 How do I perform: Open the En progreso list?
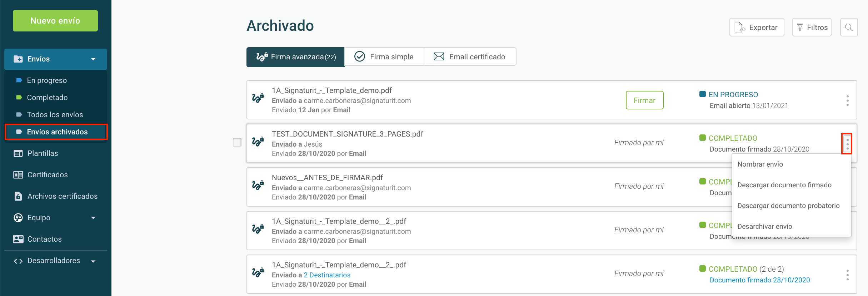point(47,80)
